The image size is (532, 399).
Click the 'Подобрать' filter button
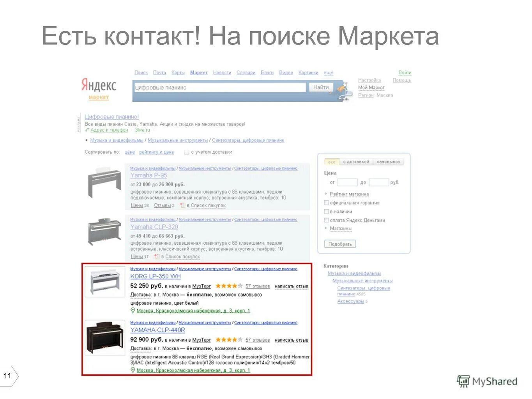point(340,244)
